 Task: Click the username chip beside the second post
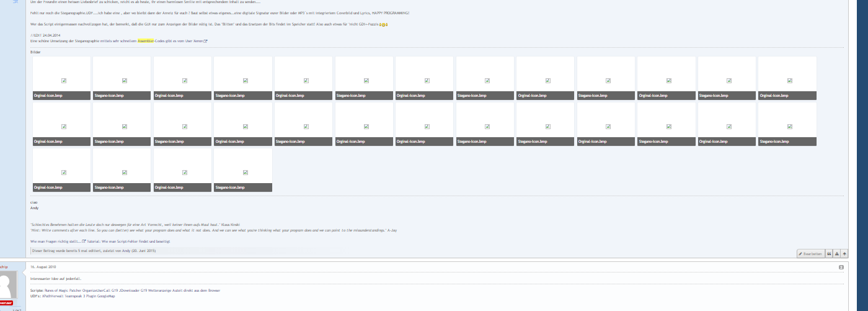tap(5, 266)
